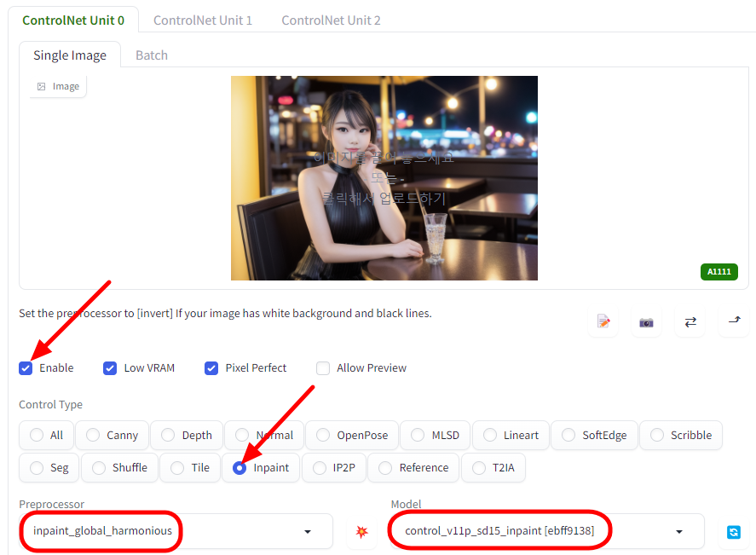756x555 pixels.
Task: Send image dimensions using the arrow icon
Action: (733, 321)
